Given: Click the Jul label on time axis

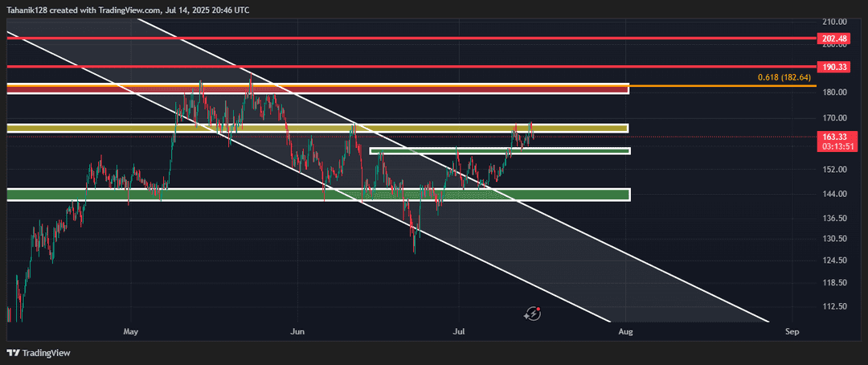Looking at the screenshot, I should pos(459,332).
